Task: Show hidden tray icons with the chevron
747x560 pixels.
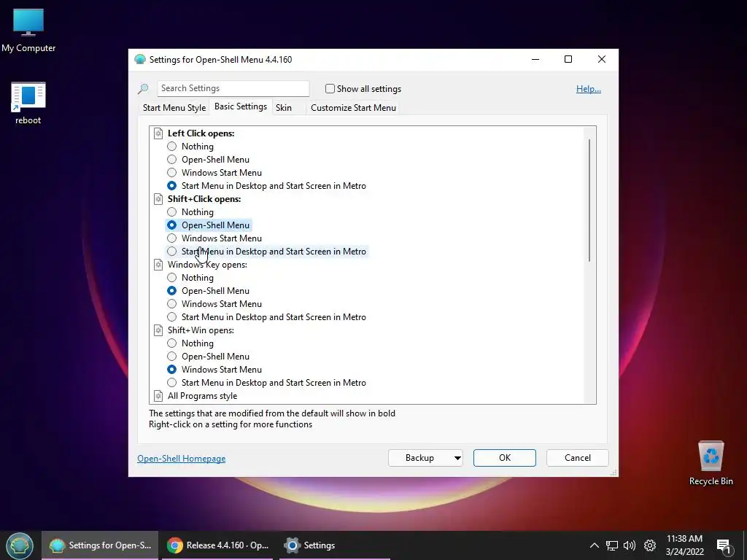Action: pos(594,545)
